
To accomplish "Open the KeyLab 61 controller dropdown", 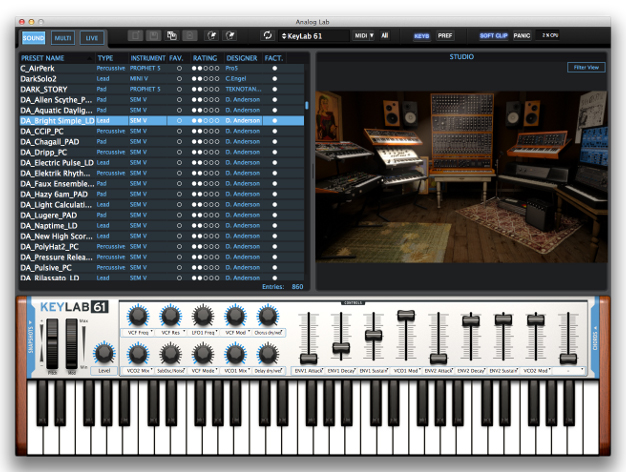I will (312, 36).
